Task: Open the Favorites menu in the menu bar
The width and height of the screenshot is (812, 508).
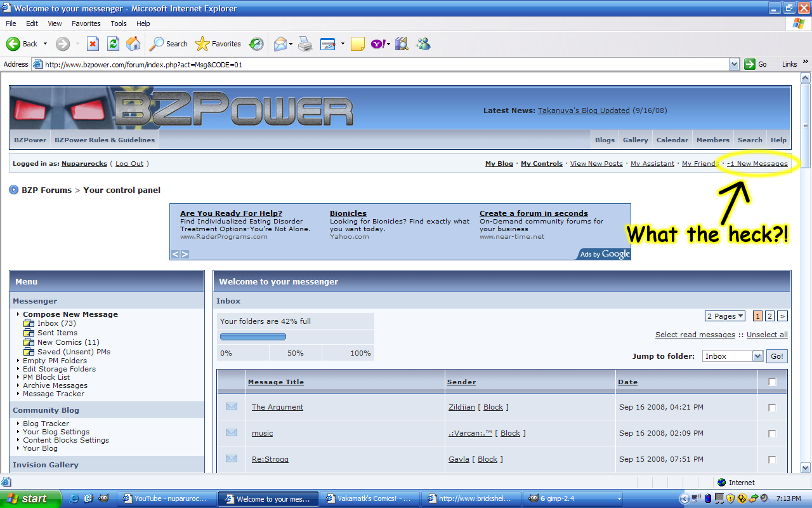Action: (x=86, y=23)
